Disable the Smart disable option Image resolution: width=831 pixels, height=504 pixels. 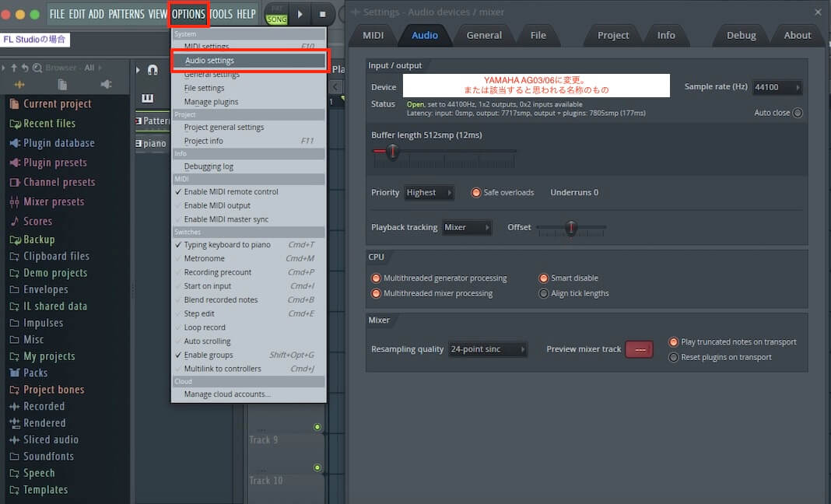tap(543, 278)
